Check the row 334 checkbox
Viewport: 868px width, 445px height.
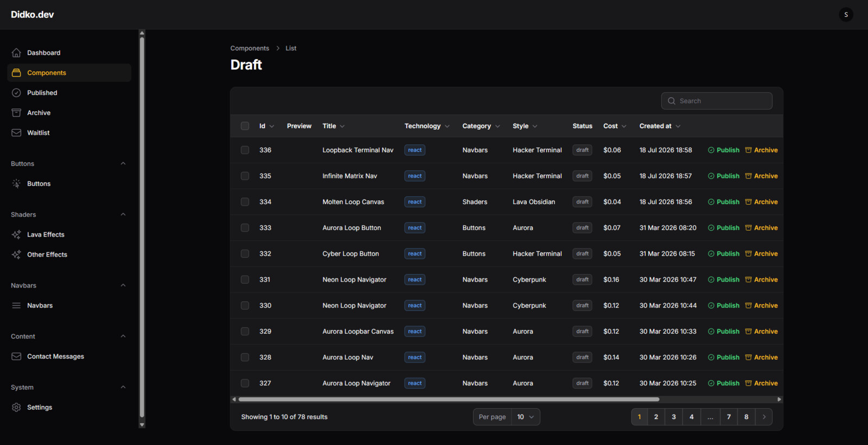pos(245,202)
